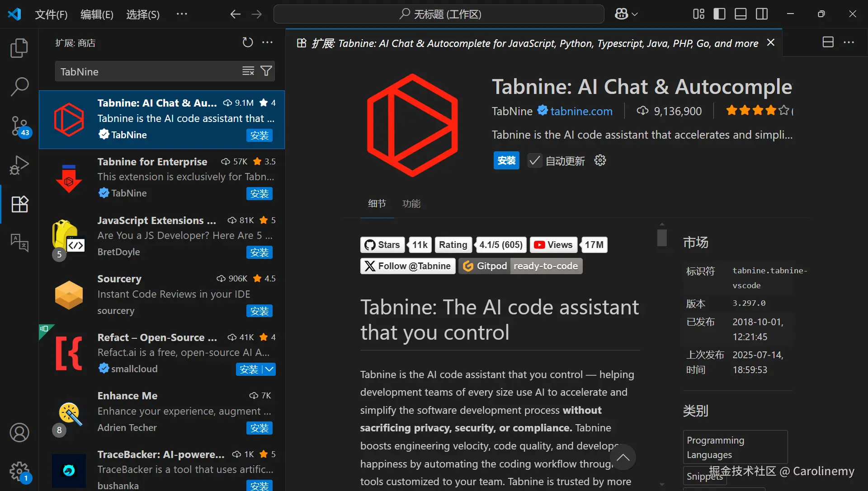The image size is (868, 491).
Task: Open the Run and Debug view
Action: tap(19, 165)
